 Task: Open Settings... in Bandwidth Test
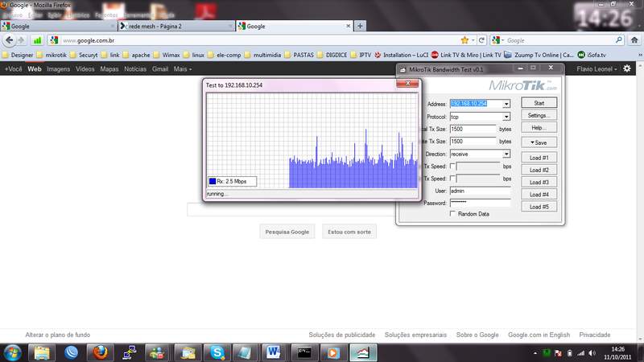(539, 115)
